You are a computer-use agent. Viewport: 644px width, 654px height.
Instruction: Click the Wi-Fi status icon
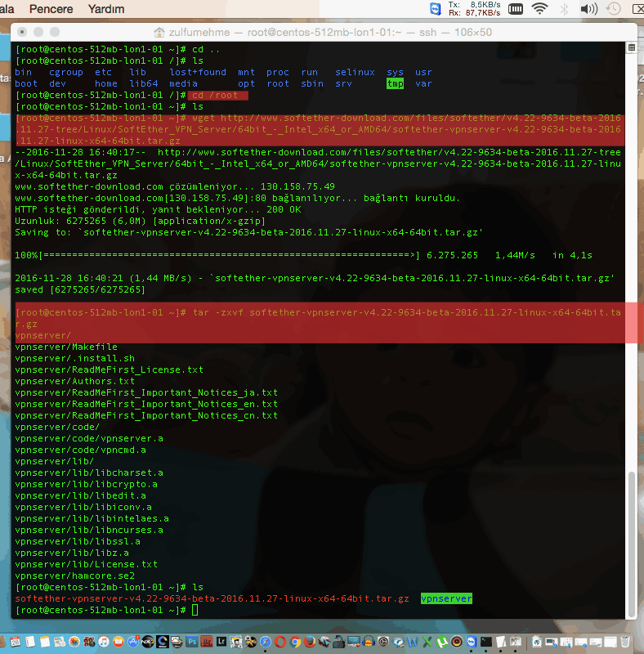click(539, 9)
